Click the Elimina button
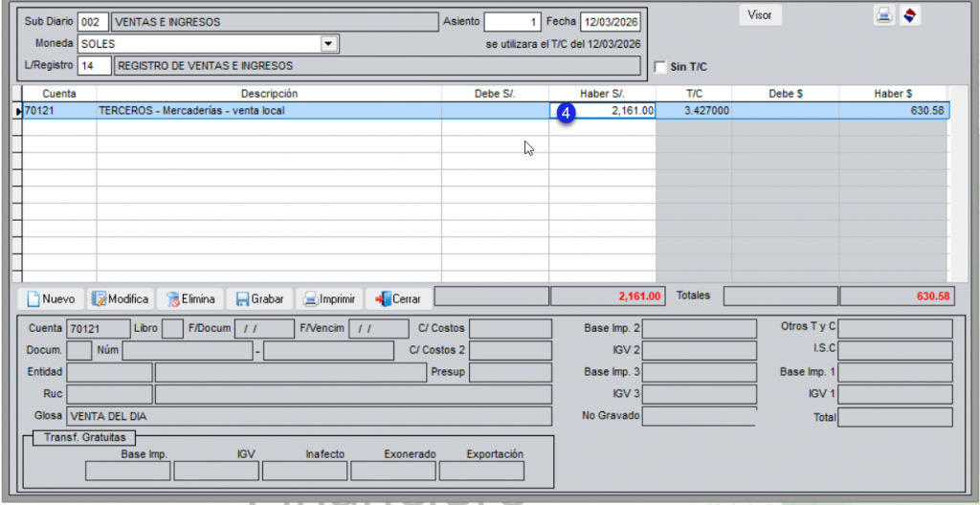Screen dimensions: 980x505 tap(190, 299)
